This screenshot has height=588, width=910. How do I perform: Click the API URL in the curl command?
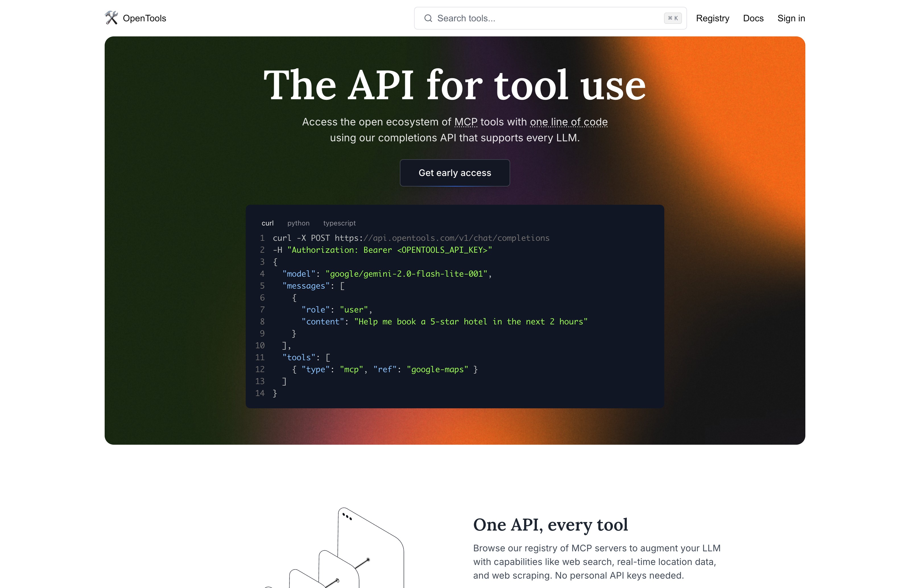[x=442, y=238]
